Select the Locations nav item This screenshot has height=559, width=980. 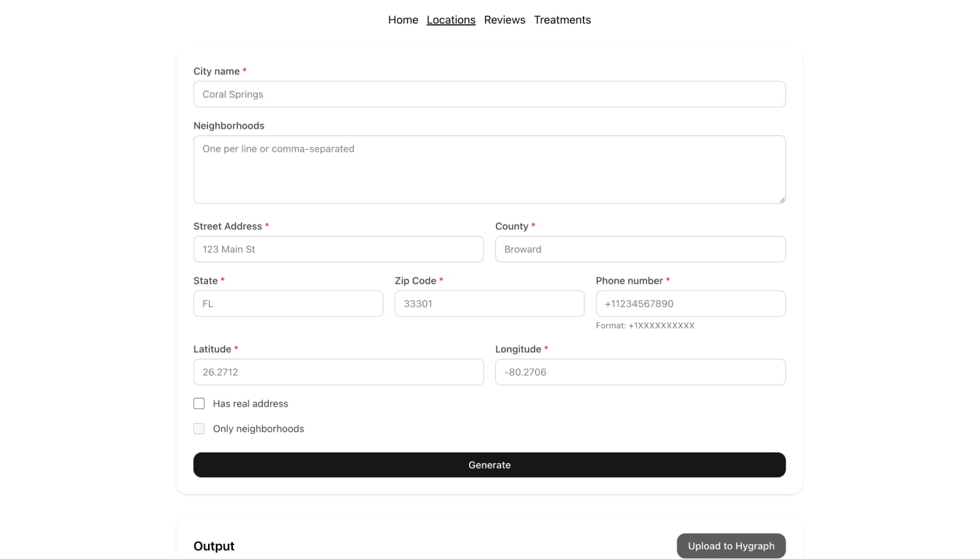tap(451, 20)
